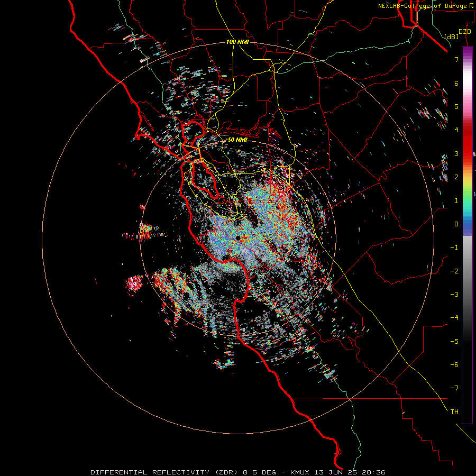The width and height of the screenshot is (476, 476).
Task: Click the 4 value on the color scale
Action: pyautogui.click(x=456, y=130)
